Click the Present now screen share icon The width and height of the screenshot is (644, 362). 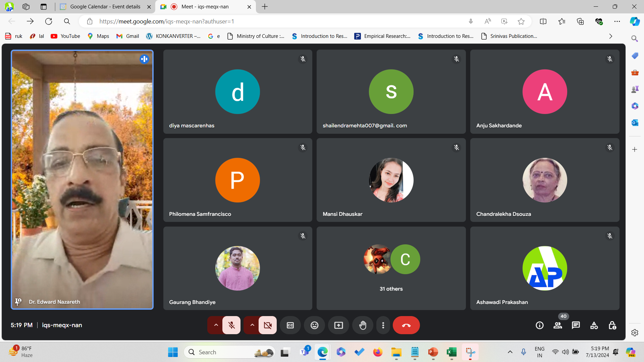pyautogui.click(x=338, y=325)
